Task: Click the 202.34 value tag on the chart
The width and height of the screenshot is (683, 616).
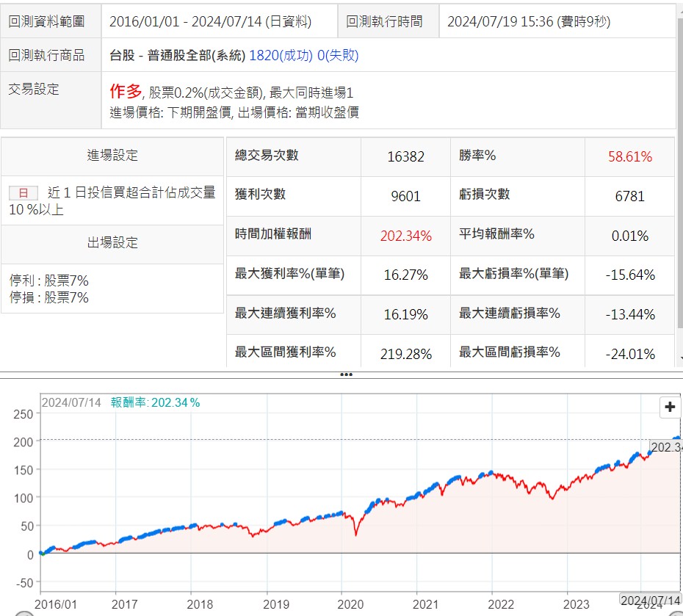Action: click(x=666, y=447)
